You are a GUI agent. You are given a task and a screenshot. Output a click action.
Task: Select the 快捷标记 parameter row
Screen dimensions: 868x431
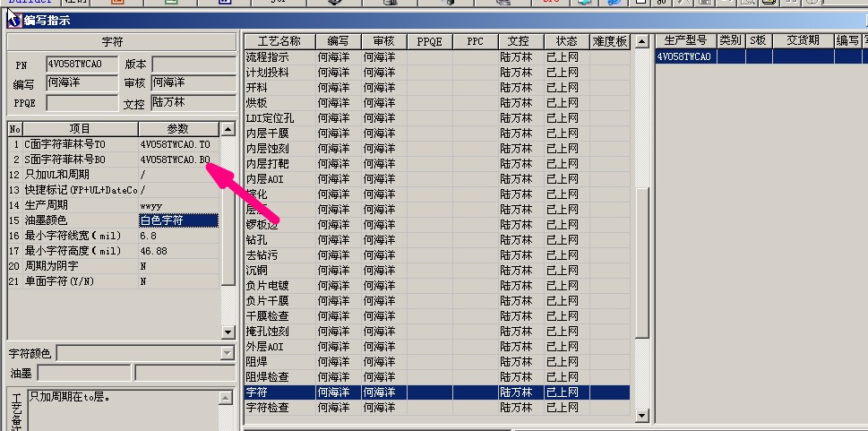point(114,190)
